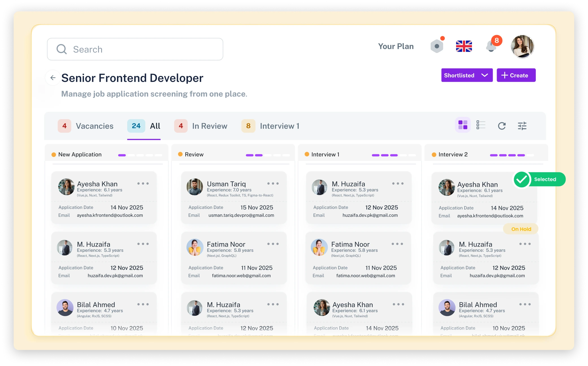Image resolution: width=588 pixels, height=366 pixels.
Task: Select the Interview 1 tab
Action: [270, 126]
